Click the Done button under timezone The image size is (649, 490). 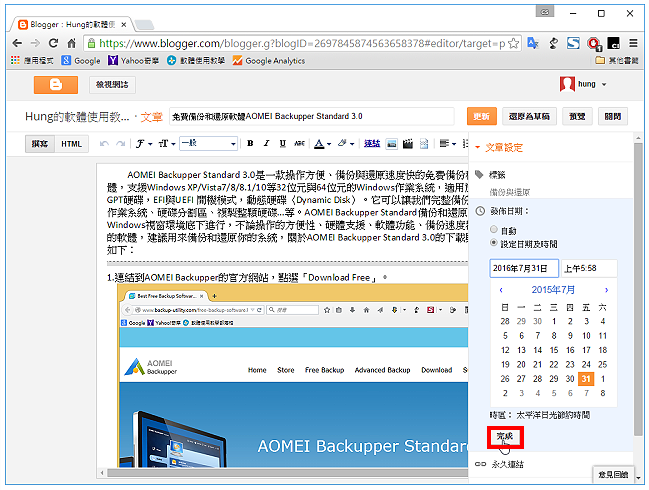coord(505,436)
